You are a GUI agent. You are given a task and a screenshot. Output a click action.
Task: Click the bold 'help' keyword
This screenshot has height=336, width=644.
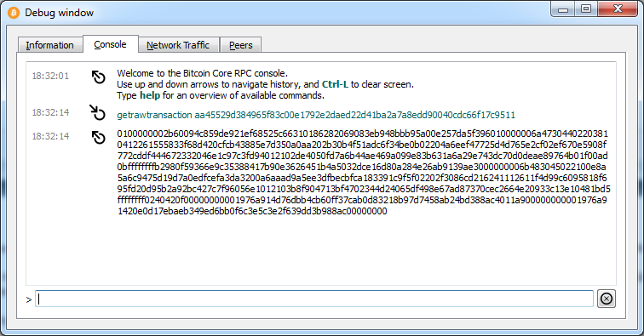tap(150, 95)
